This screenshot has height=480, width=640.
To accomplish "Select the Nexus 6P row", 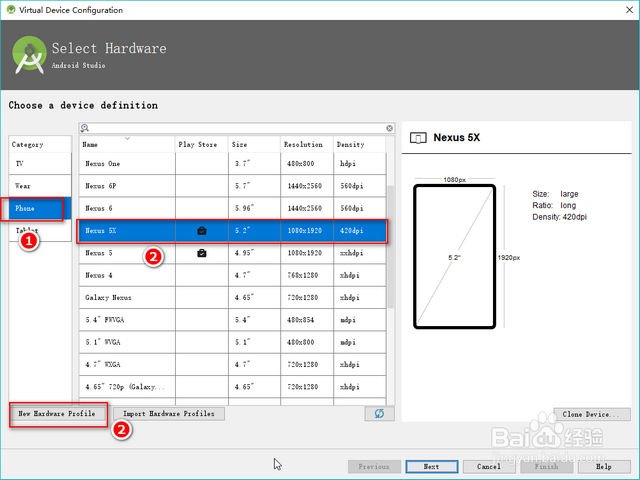I will tap(232, 186).
